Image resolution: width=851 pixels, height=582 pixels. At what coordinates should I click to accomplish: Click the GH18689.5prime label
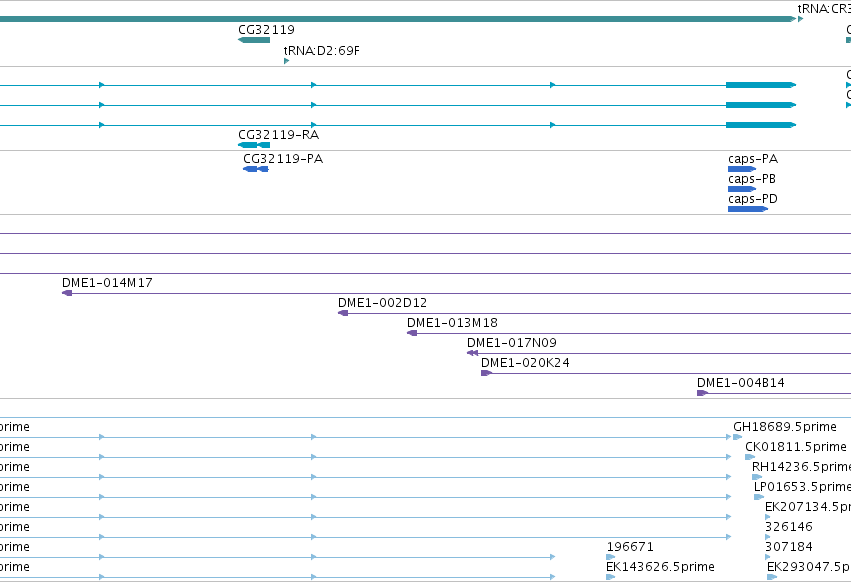click(x=785, y=427)
